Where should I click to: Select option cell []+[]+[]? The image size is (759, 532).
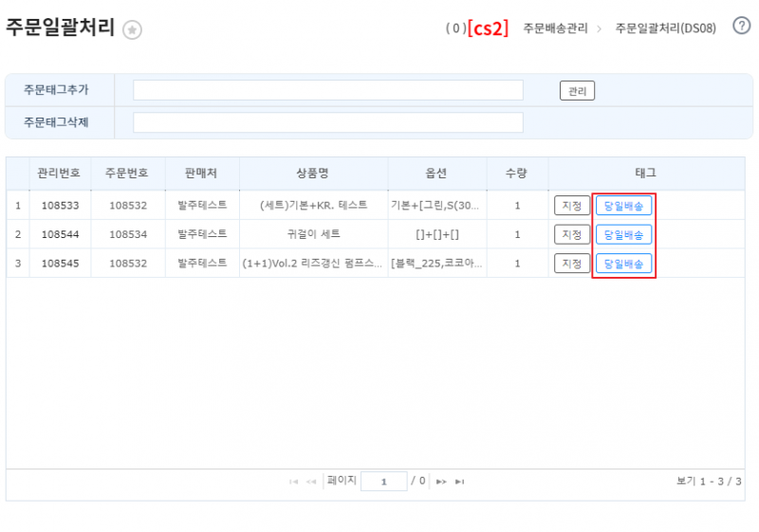pos(437,234)
